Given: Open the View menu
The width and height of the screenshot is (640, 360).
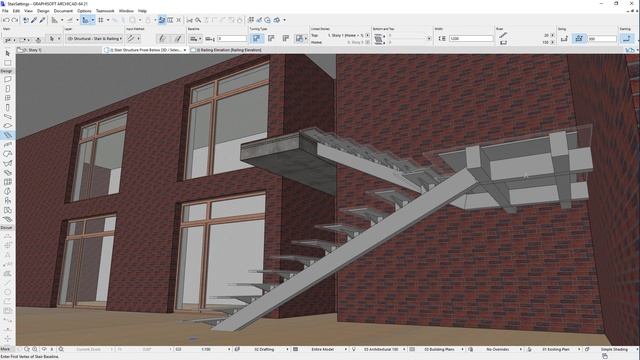Looking at the screenshot, I should (x=29, y=11).
